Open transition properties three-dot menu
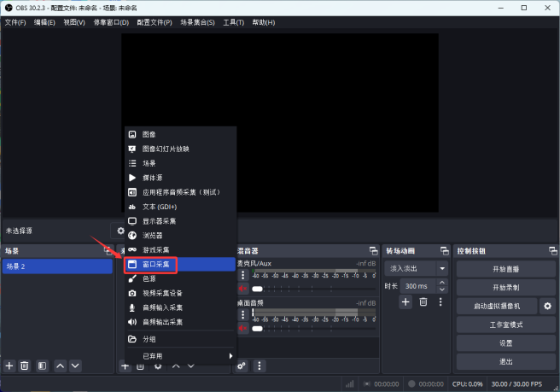Image resolution: width=560 pixels, height=392 pixels. click(440, 302)
